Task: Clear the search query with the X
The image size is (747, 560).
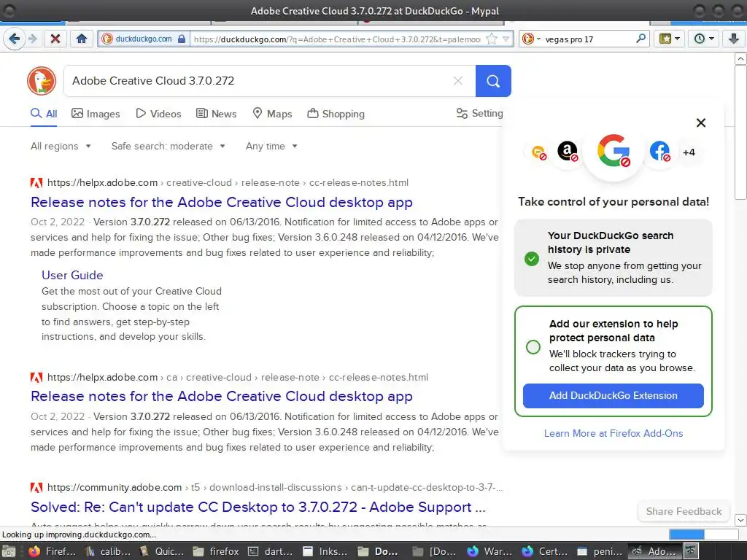Action: (x=458, y=81)
